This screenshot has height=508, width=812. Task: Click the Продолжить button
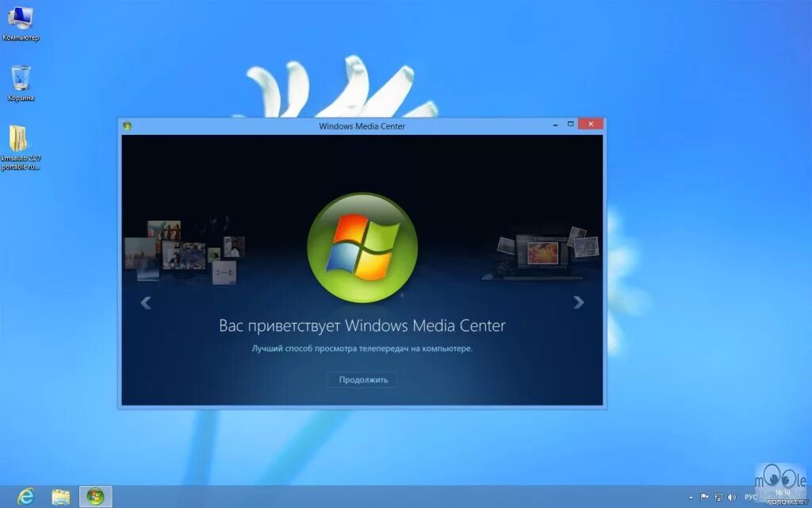363,379
